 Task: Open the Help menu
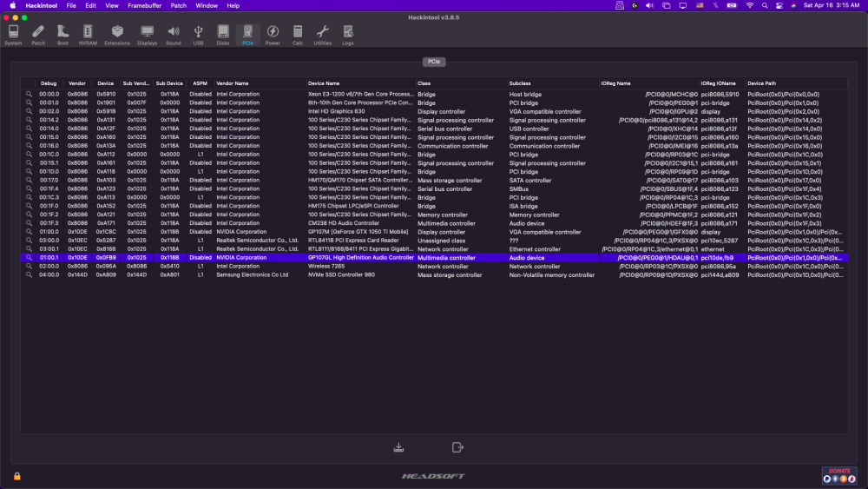[233, 5]
